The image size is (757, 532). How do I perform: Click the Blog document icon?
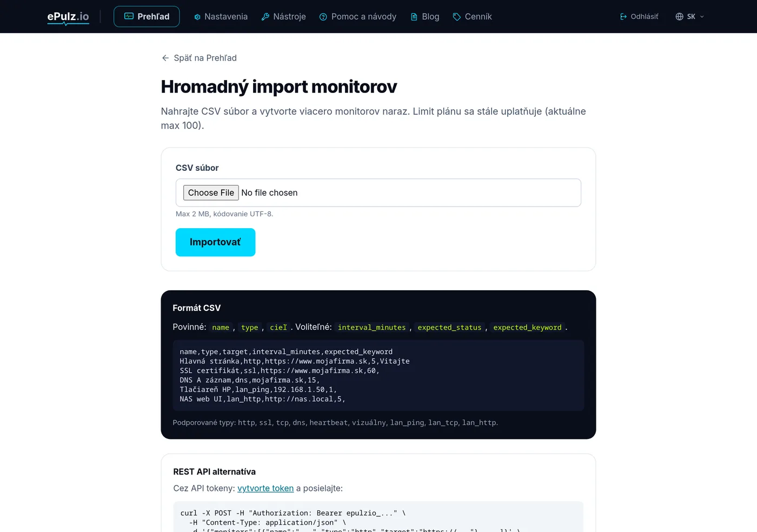[x=414, y=17]
